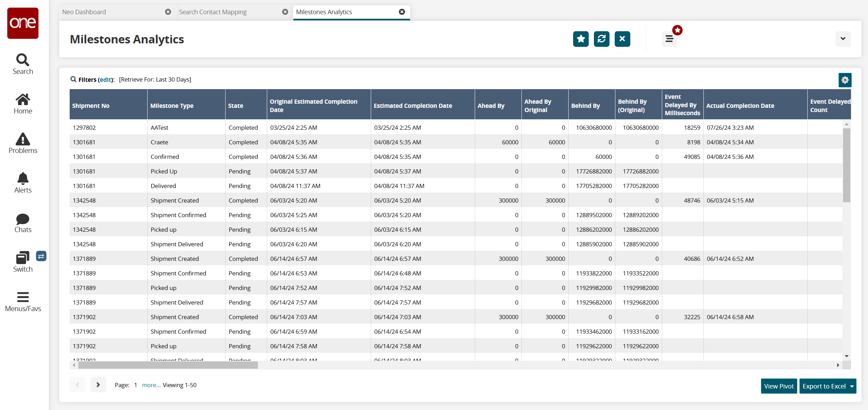Open Export to Excel dropdown arrow
Viewport: 868px width, 410px height.
(x=852, y=386)
